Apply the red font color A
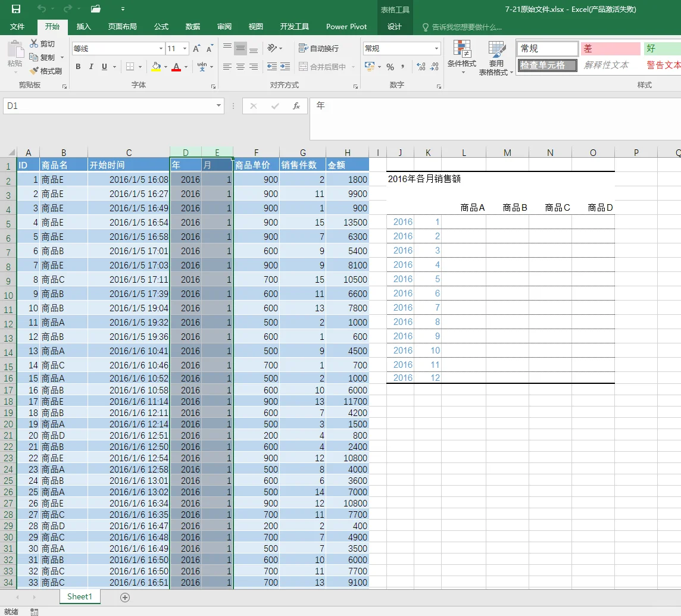Screen dimensions: 681x616 (x=176, y=67)
